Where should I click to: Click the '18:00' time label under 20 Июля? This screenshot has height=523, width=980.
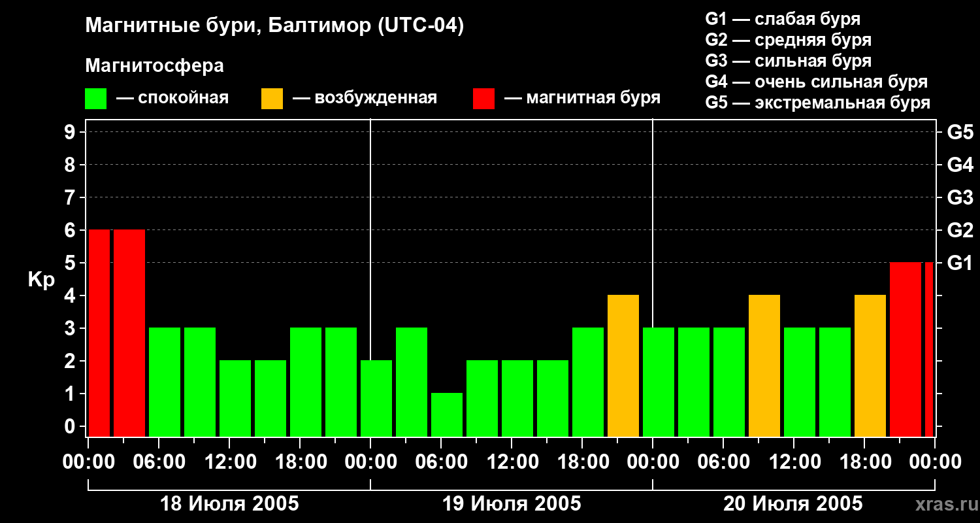[864, 462]
